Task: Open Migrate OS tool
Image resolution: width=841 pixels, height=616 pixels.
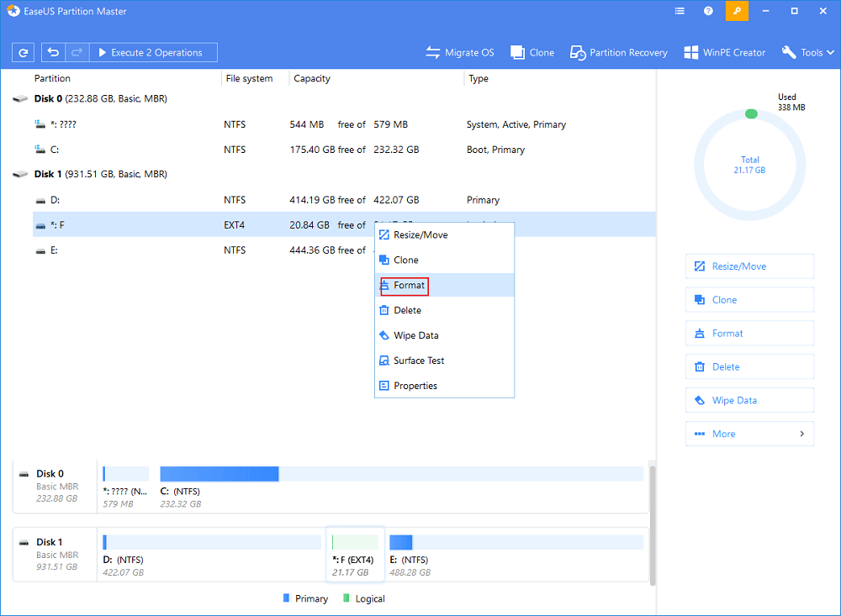Action: point(460,52)
